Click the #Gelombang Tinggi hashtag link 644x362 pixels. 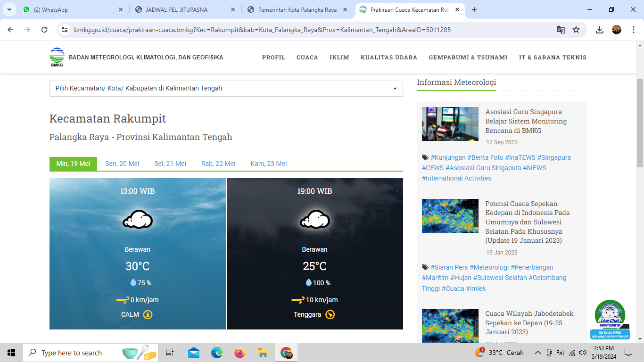click(x=494, y=283)
